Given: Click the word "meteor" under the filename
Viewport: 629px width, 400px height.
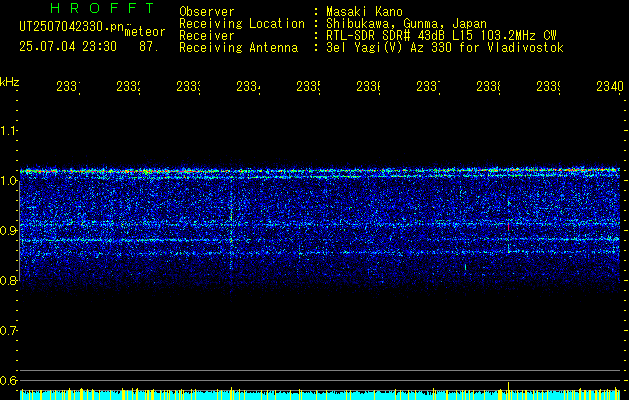Looking at the screenshot, I should pyautogui.click(x=145, y=32).
